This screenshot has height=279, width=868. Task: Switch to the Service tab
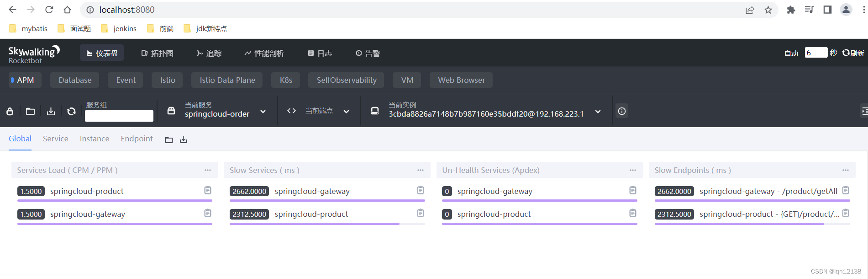[x=56, y=139]
